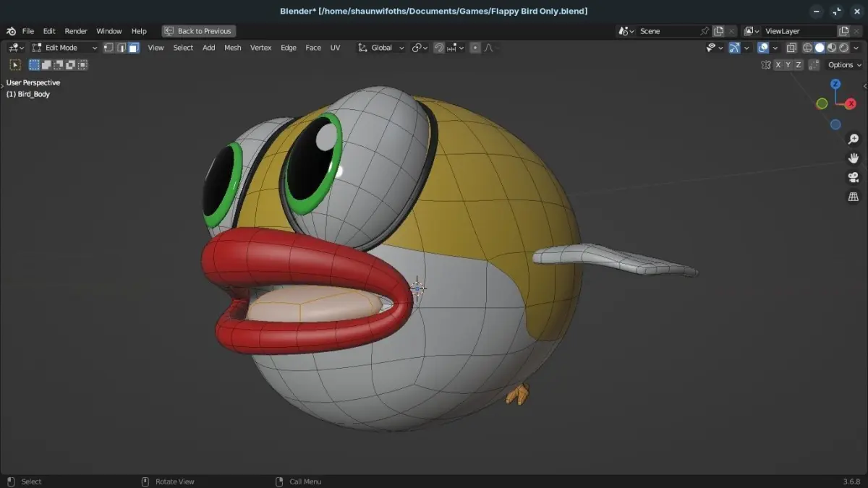Click the proportional editing falloff icon

coord(488,48)
